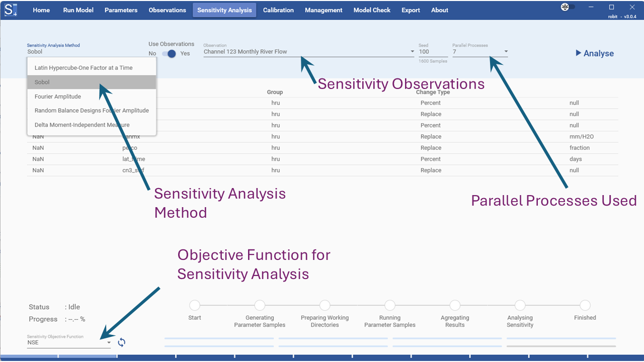
Task: Open the Sensitivity Objective Function dropdown
Action: click(108, 342)
